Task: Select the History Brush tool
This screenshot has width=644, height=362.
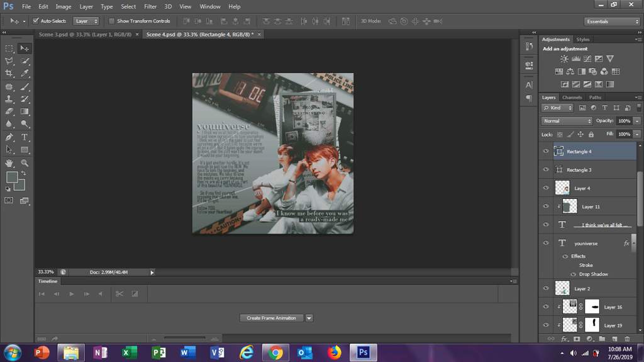Action: [25, 99]
